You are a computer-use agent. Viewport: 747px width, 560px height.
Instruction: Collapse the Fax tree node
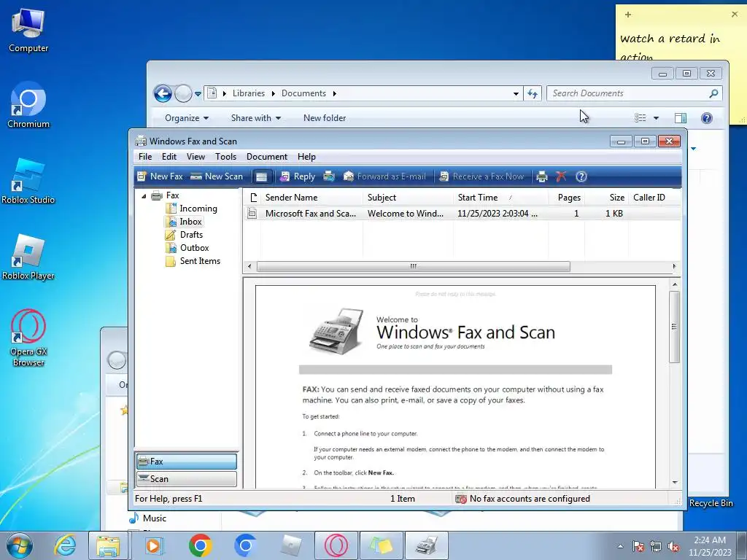(144, 195)
